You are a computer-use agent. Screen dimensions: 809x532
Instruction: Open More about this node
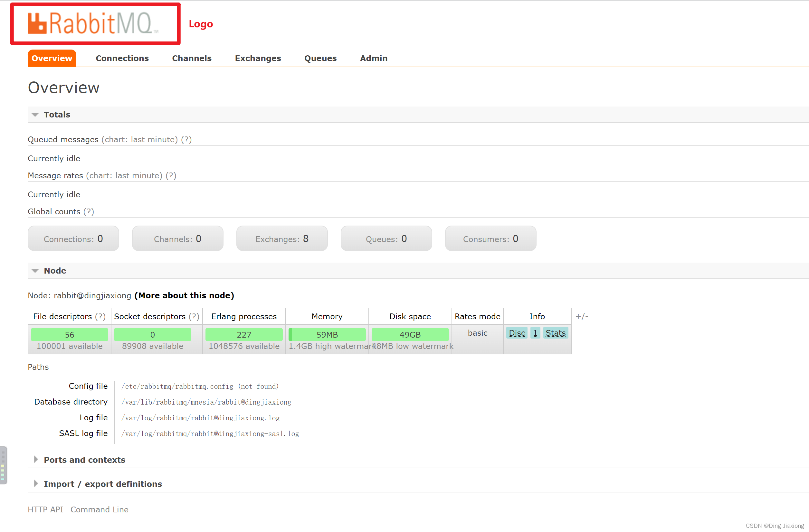coord(184,295)
